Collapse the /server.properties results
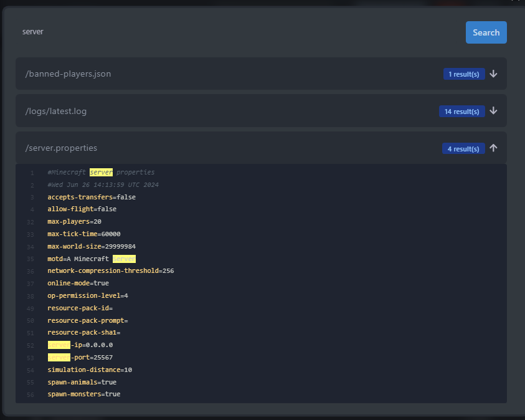Screen dimensions: 525x420 (x=493, y=148)
